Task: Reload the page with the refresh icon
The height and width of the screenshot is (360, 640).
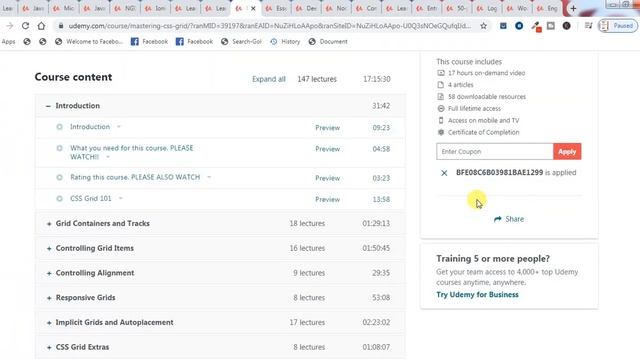Action: 25,26
